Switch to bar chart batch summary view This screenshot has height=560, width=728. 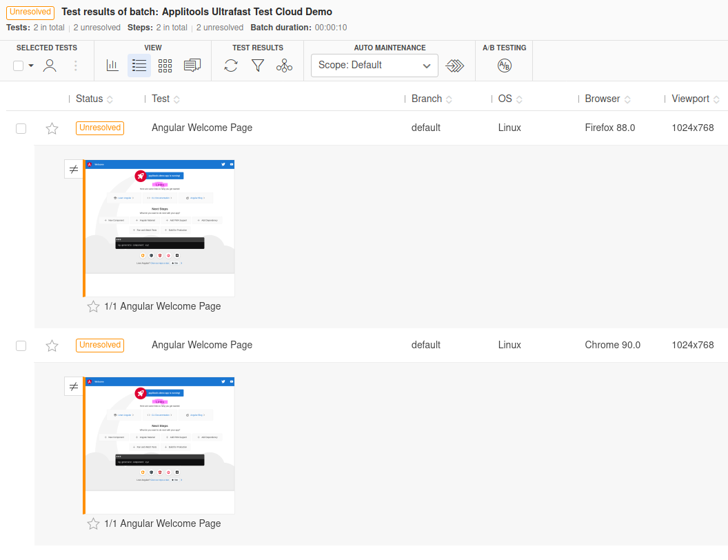click(112, 66)
